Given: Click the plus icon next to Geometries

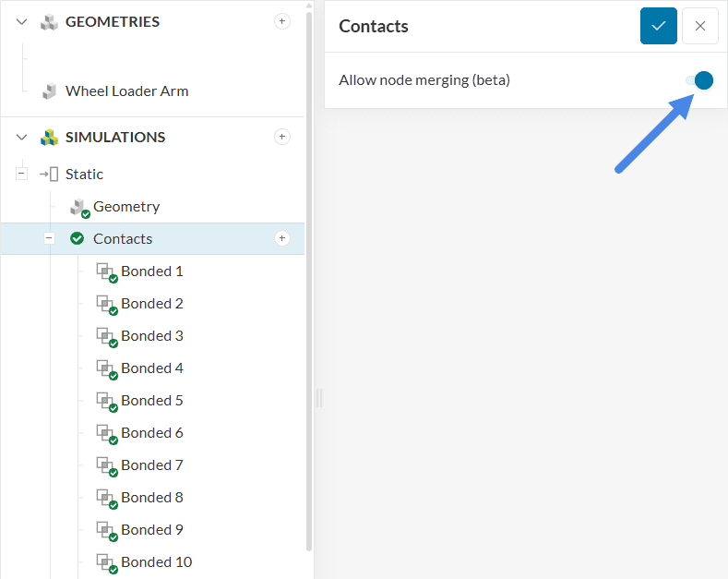Looking at the screenshot, I should (282, 21).
